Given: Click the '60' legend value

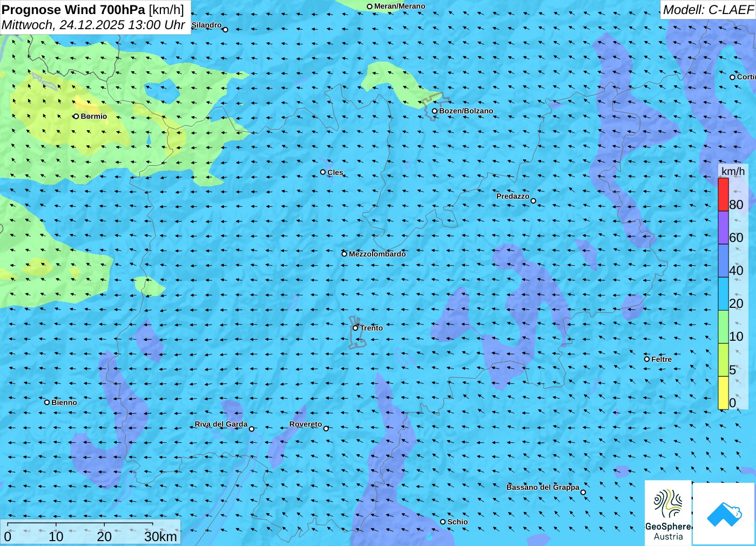Looking at the screenshot, I should 736,238.
